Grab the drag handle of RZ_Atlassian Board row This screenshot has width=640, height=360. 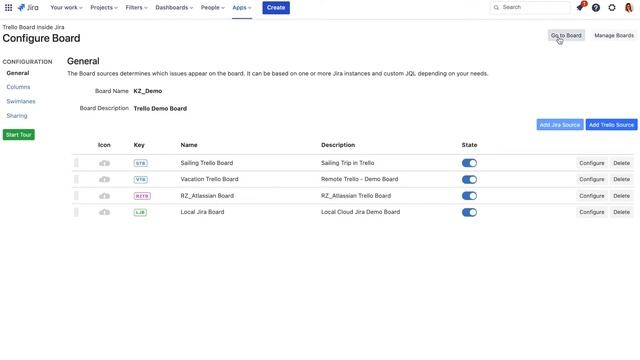point(76,196)
